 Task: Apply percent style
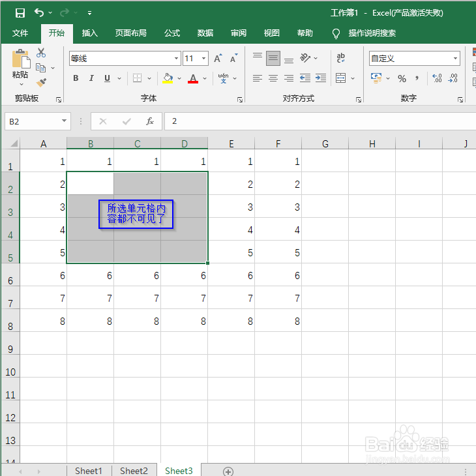tap(402, 79)
